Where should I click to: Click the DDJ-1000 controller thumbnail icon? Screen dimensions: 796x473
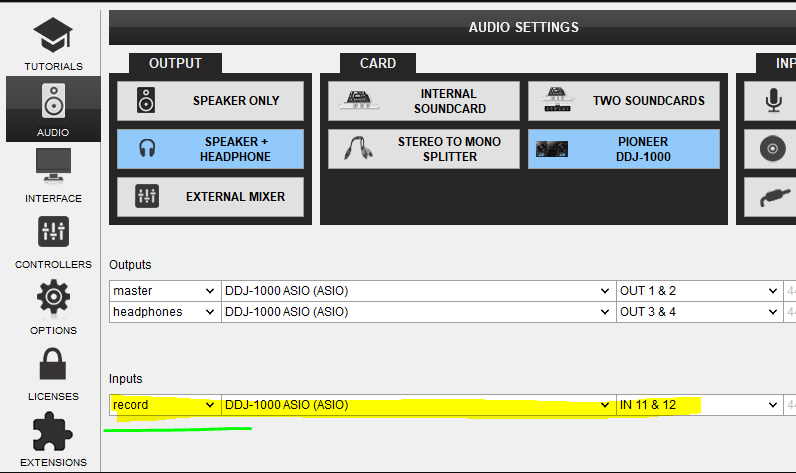(552, 149)
